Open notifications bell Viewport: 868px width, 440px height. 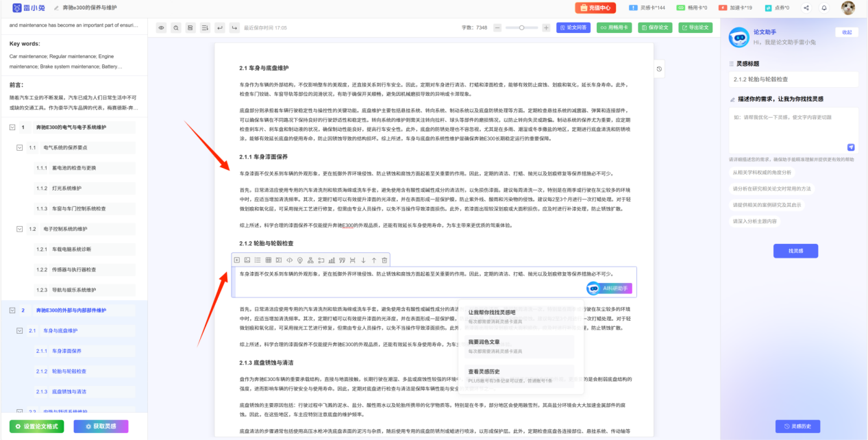(824, 8)
